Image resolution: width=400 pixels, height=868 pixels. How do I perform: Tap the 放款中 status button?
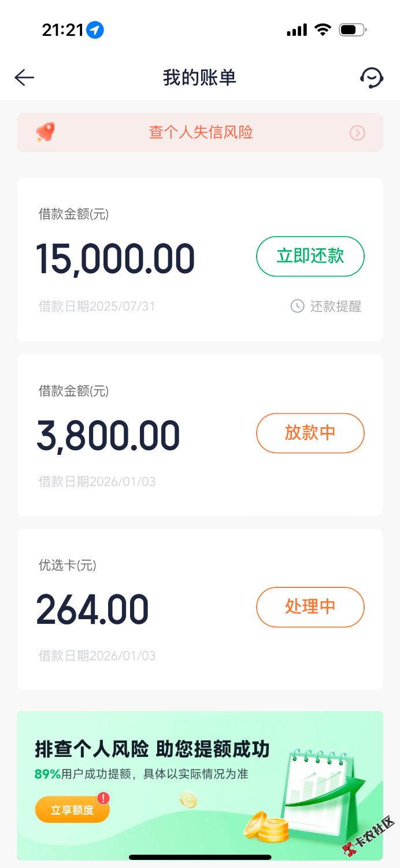click(x=310, y=433)
